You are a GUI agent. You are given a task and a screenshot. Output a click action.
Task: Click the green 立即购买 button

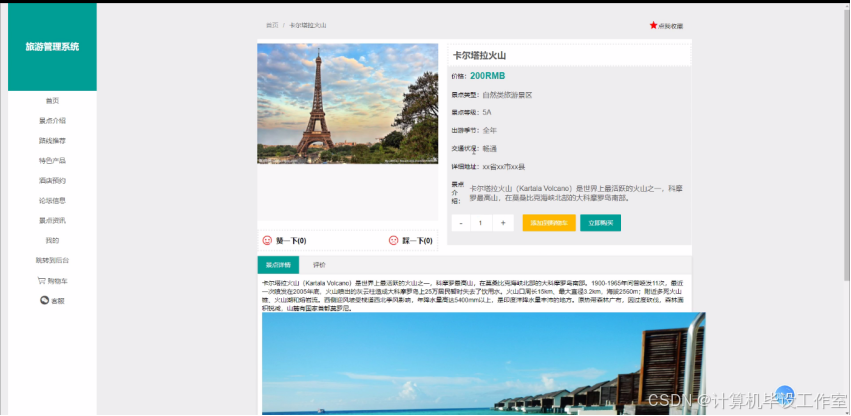pyautogui.click(x=600, y=223)
